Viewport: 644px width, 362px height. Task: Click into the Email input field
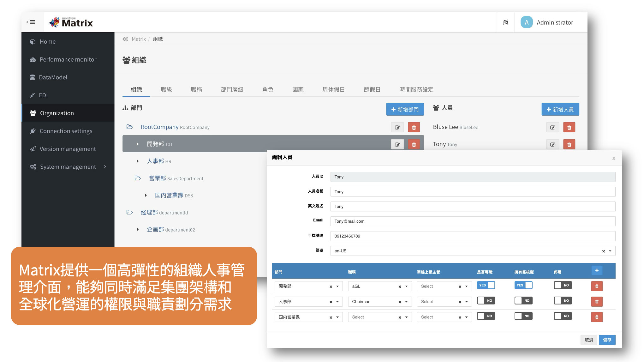tap(472, 221)
